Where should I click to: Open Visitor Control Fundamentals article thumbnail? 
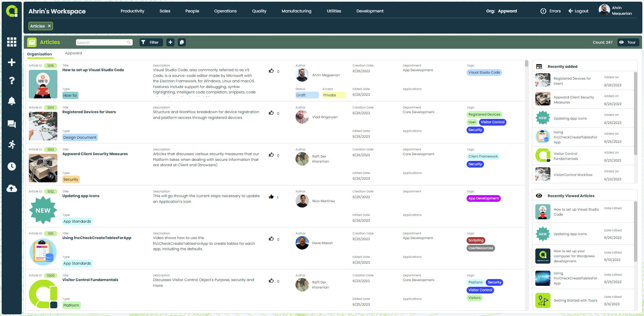pyautogui.click(x=43, y=294)
